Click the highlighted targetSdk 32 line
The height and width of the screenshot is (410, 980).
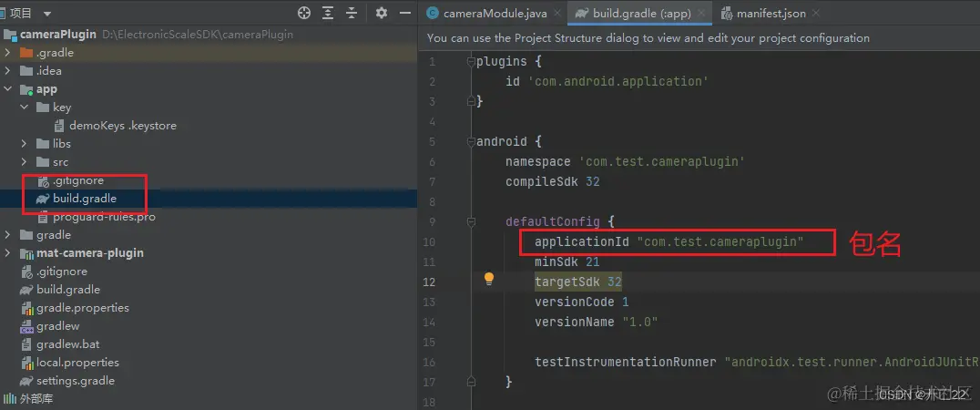(x=578, y=282)
